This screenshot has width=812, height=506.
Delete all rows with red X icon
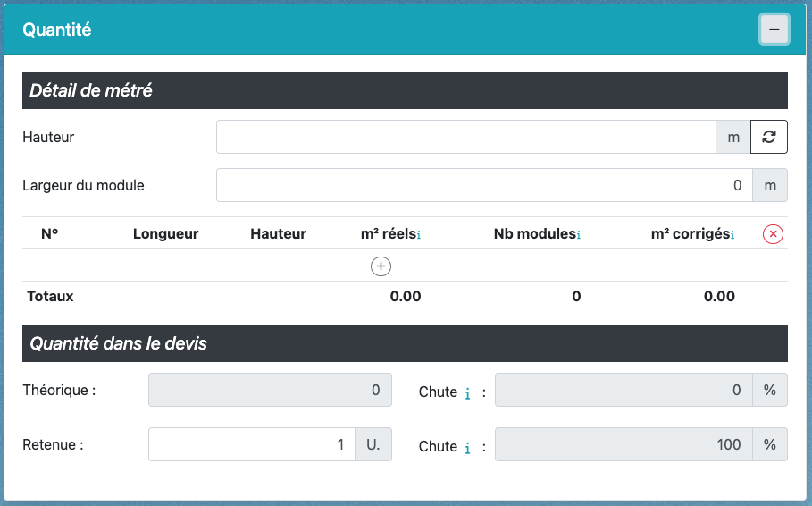[x=773, y=234]
